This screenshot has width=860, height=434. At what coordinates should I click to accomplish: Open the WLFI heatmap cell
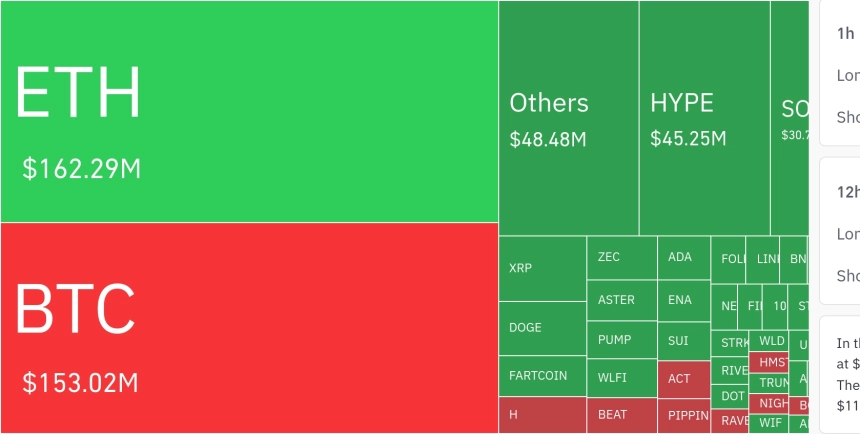pyautogui.click(x=621, y=378)
